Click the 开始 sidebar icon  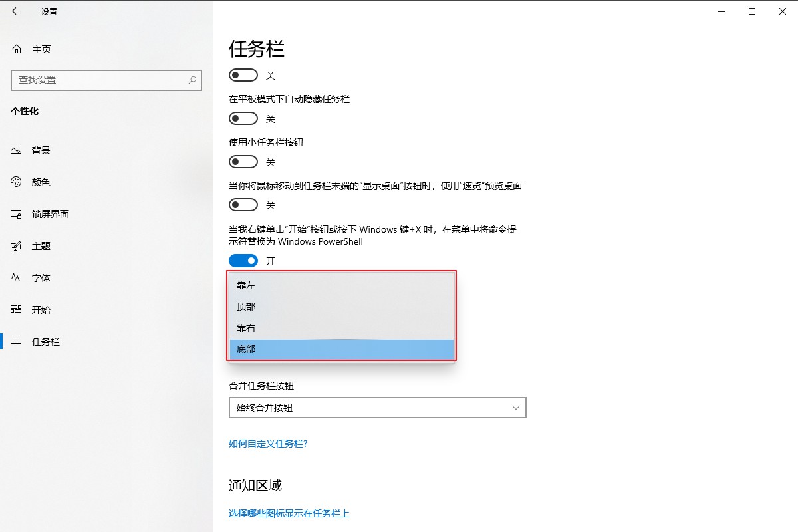pyautogui.click(x=15, y=309)
